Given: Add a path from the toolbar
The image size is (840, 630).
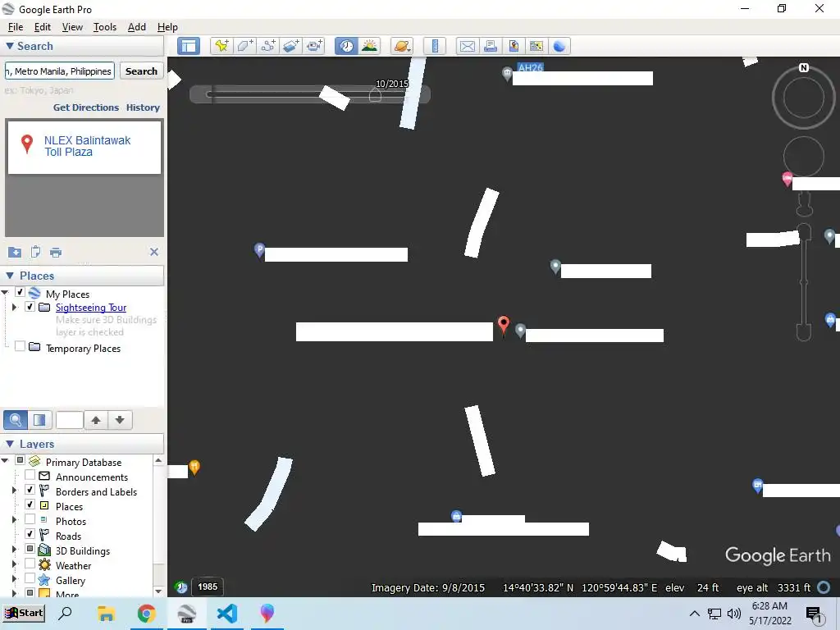Looking at the screenshot, I should tap(268, 46).
